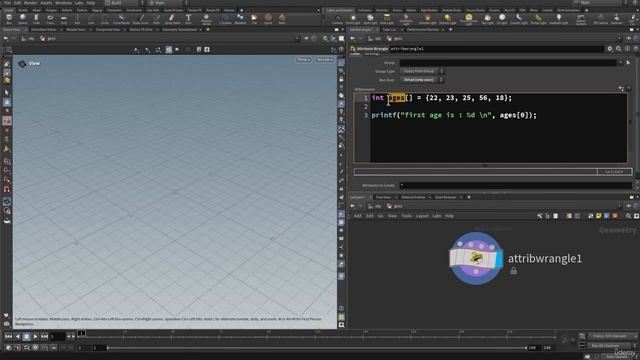Click the Box shelf tool
The height and width of the screenshot is (360, 640).
click(9, 18)
